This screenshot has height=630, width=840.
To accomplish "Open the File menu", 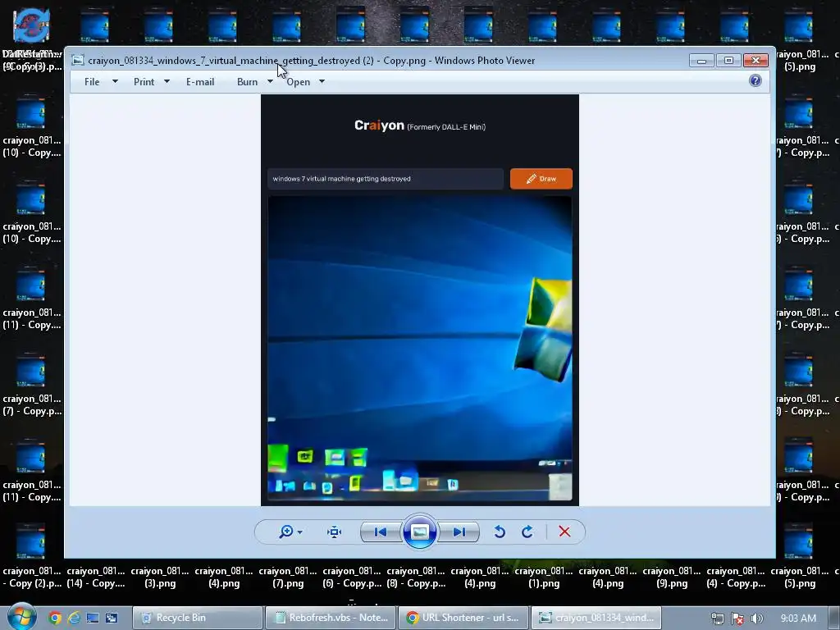I will (x=92, y=82).
